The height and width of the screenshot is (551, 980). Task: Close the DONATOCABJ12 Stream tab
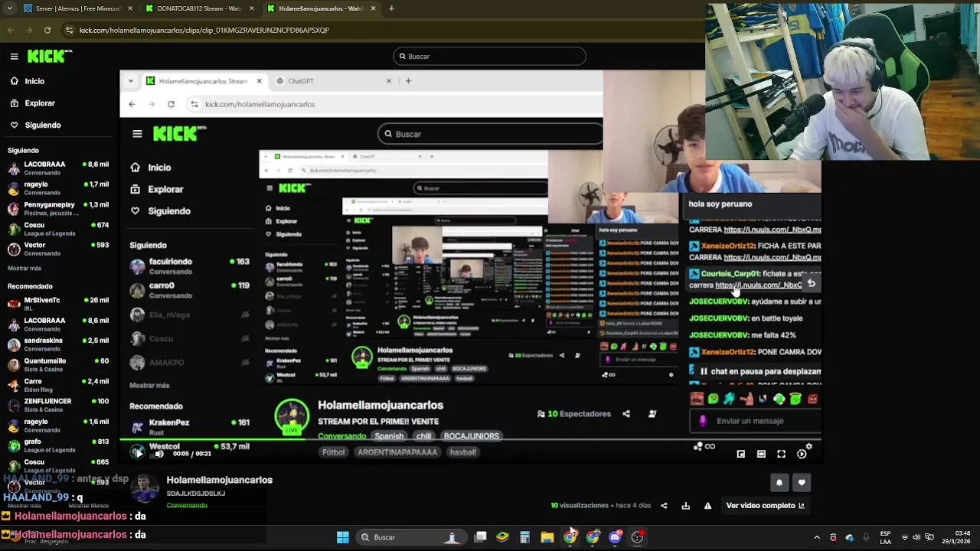pyautogui.click(x=251, y=8)
